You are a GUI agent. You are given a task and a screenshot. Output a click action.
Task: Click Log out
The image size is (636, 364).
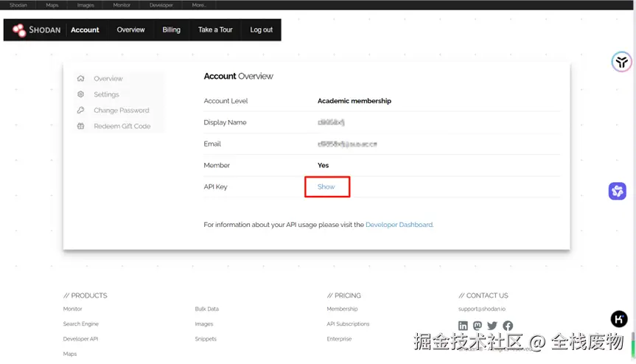click(x=261, y=29)
